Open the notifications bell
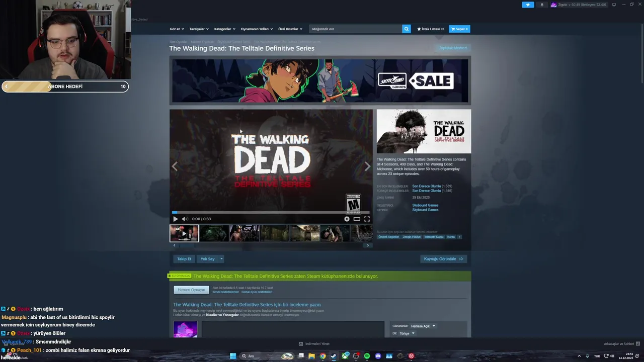Viewport: 644px width, 362px height. coord(542,5)
